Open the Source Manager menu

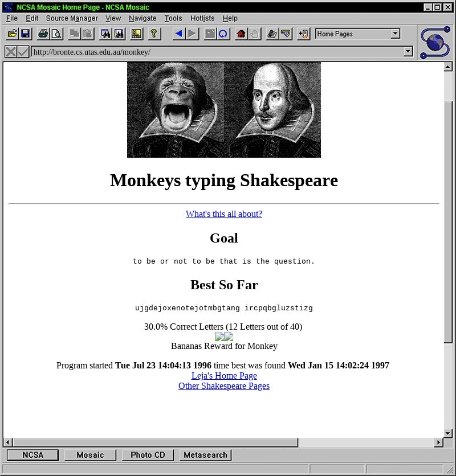(x=72, y=18)
